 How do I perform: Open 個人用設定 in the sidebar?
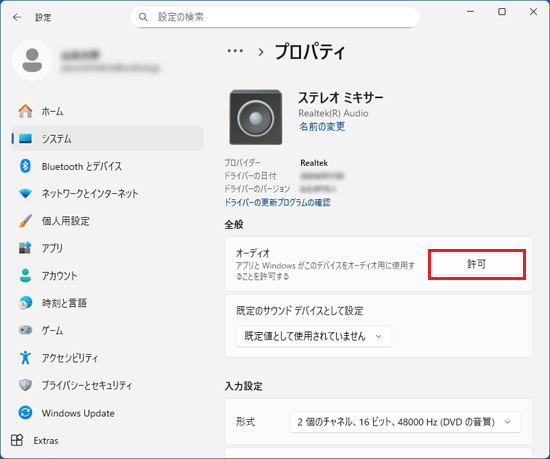[x=108, y=221]
